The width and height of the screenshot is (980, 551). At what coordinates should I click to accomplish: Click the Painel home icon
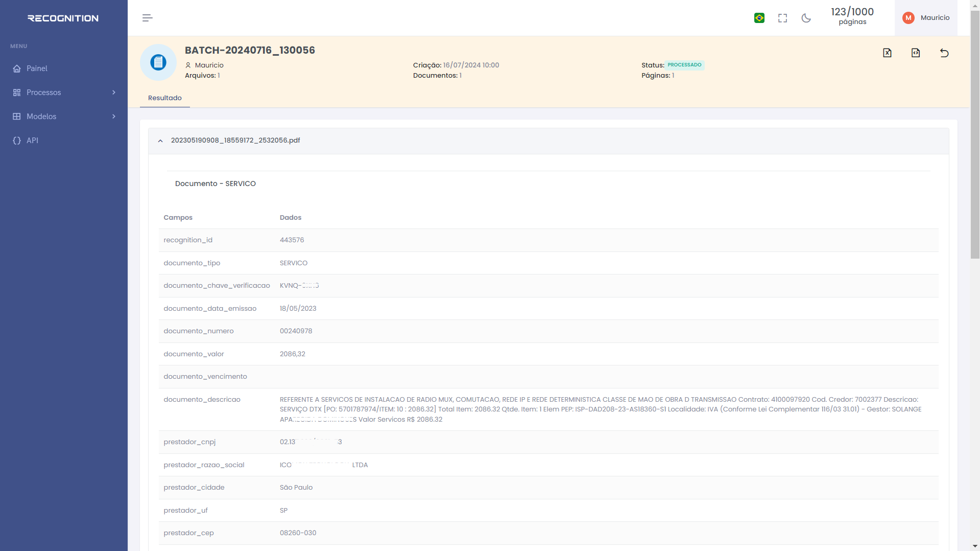click(17, 68)
